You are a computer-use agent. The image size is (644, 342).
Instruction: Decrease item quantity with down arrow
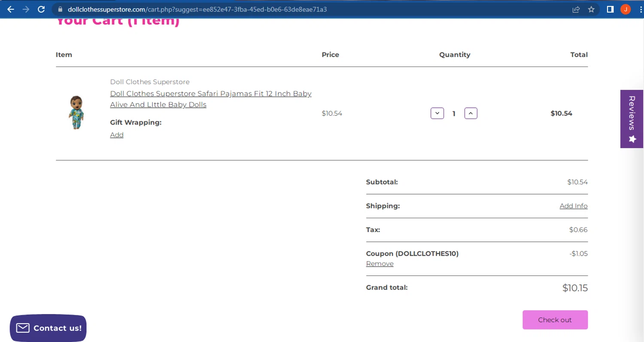point(437,113)
